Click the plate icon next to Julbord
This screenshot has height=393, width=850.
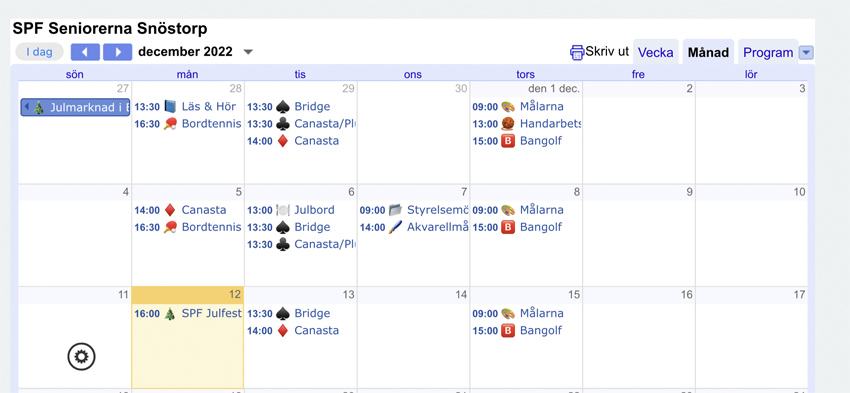coord(283,210)
